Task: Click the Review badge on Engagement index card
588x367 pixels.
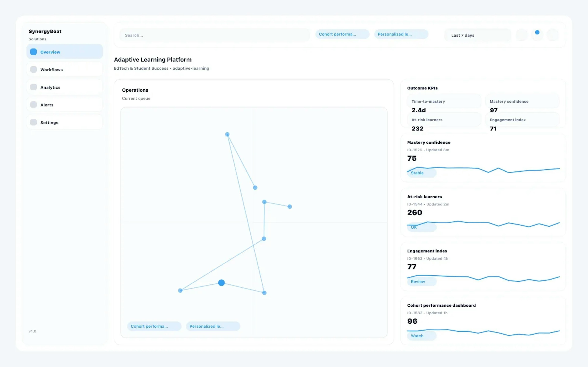Action: tap(422, 282)
